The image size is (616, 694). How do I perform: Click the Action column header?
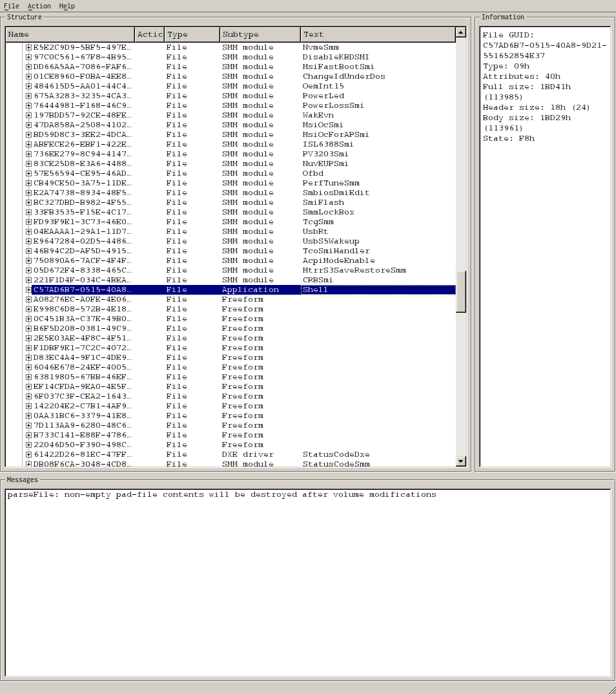(149, 34)
